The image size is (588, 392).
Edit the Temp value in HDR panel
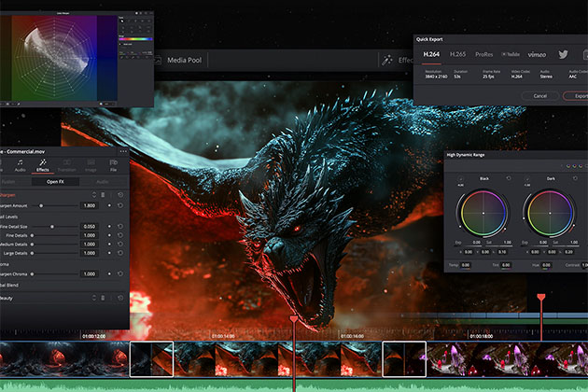[466, 265]
